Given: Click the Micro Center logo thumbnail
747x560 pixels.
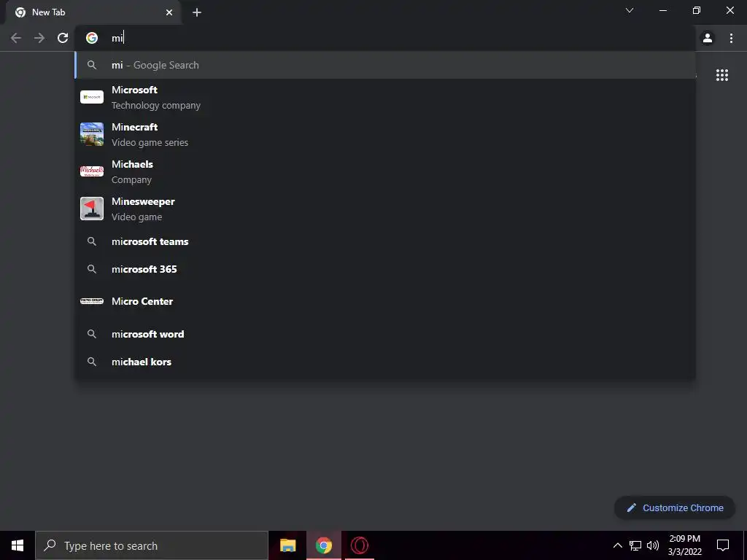Looking at the screenshot, I should pyautogui.click(x=92, y=301).
